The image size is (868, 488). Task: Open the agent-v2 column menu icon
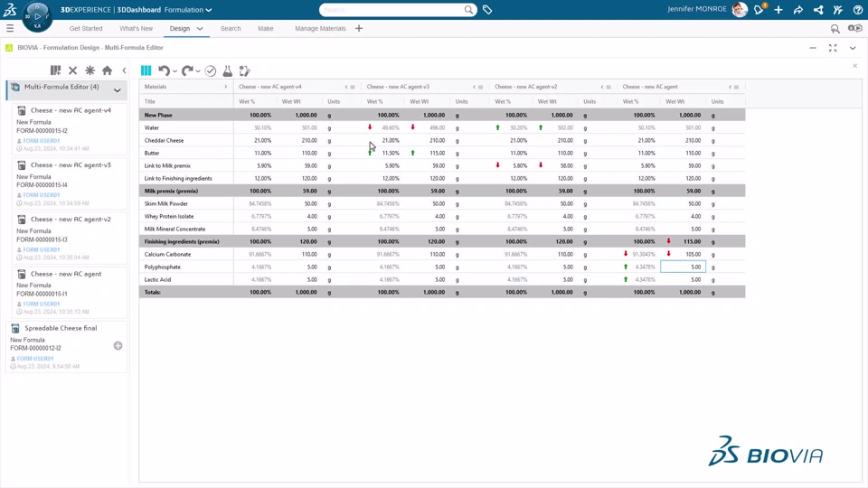(609, 87)
